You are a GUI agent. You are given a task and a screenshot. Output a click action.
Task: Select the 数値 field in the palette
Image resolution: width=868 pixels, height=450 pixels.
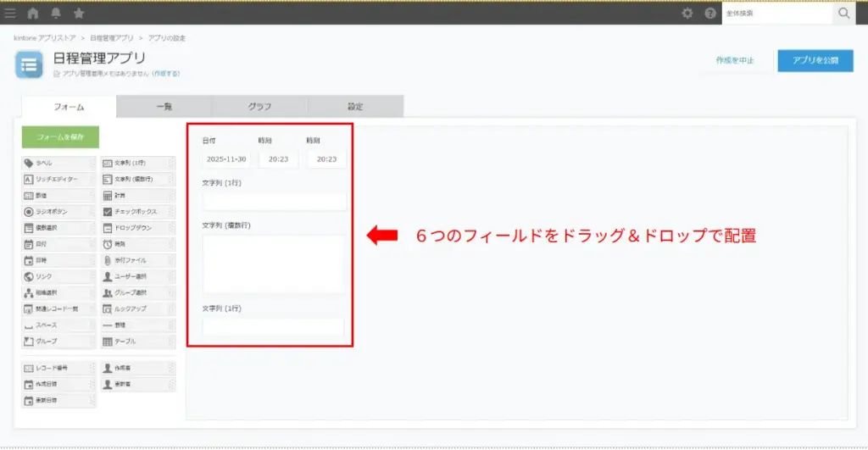pos(58,196)
